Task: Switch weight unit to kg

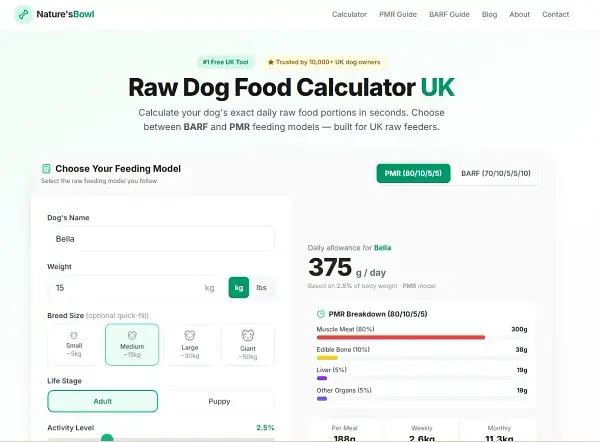Action: click(x=238, y=287)
